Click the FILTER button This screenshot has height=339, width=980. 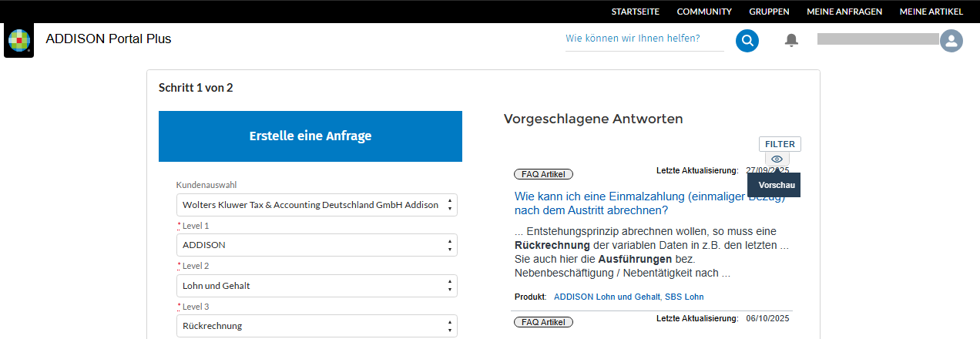pyautogui.click(x=780, y=144)
